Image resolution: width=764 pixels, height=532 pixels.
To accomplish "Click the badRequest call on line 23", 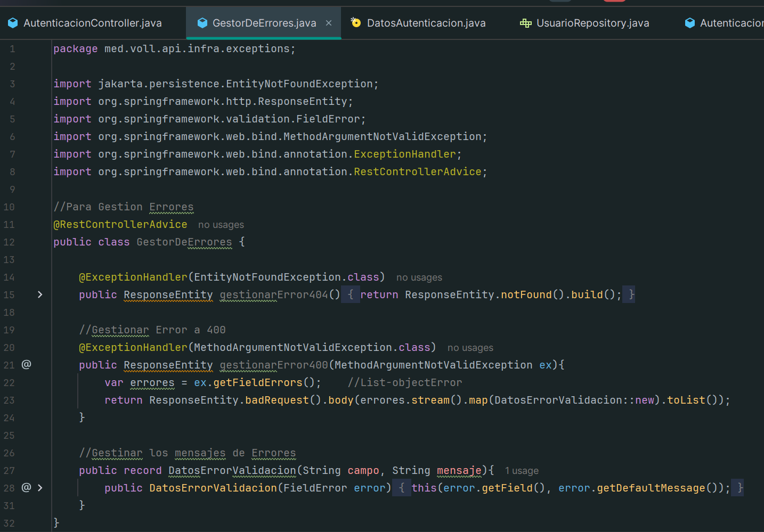I will [277, 400].
